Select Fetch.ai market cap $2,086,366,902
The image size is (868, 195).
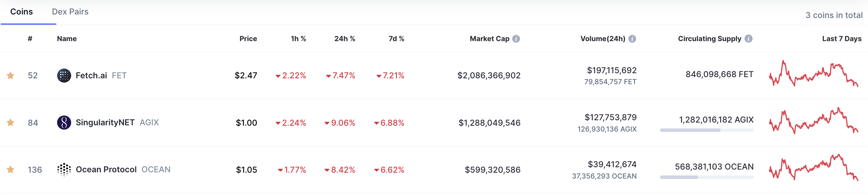489,76
